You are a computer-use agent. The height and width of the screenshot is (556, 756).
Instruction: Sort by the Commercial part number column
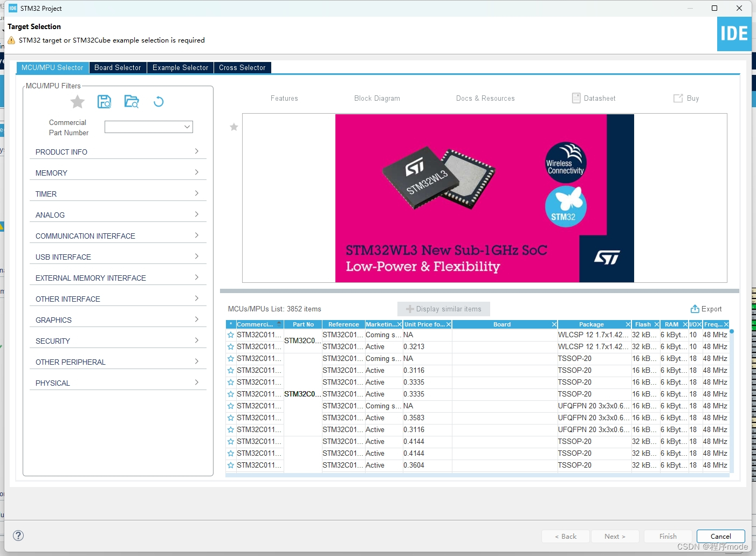click(x=259, y=324)
